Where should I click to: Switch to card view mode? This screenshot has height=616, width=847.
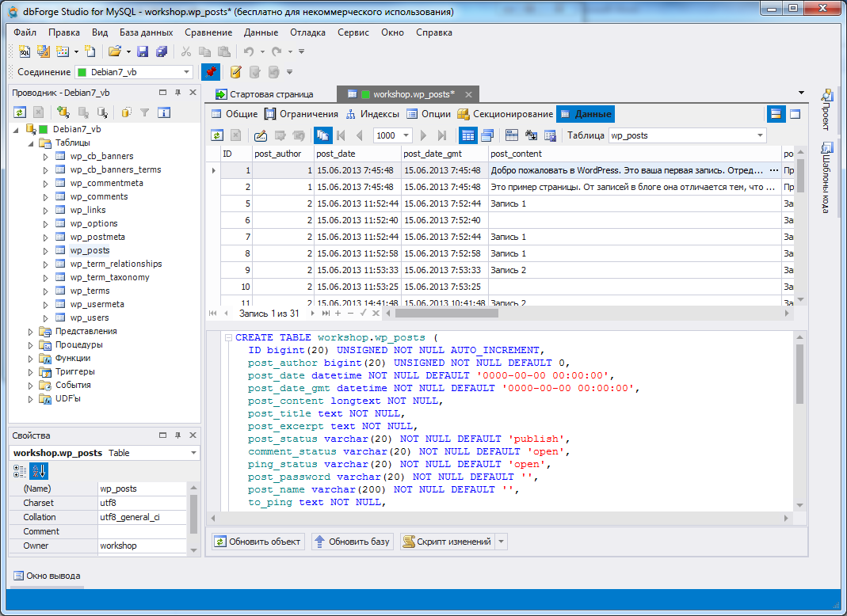tap(487, 135)
